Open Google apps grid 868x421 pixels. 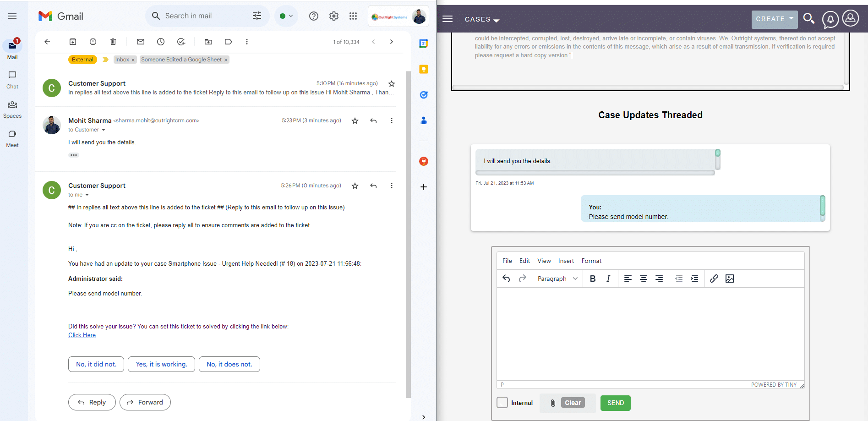pyautogui.click(x=353, y=16)
